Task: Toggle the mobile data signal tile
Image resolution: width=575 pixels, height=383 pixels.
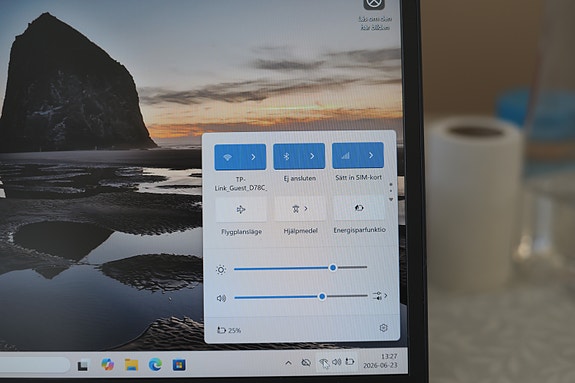Action: click(345, 156)
